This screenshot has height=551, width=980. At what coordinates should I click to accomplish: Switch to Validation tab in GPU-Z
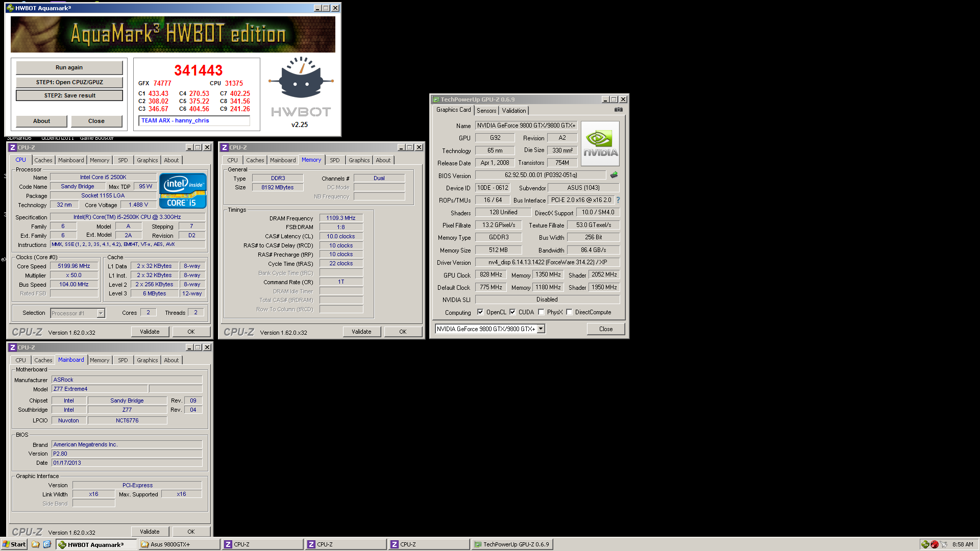pyautogui.click(x=514, y=111)
